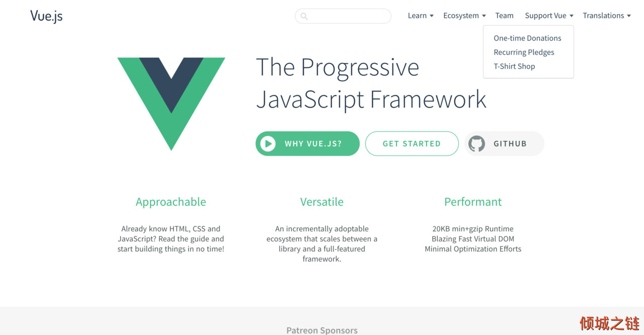Open the Ecosystem dropdown menu

464,16
